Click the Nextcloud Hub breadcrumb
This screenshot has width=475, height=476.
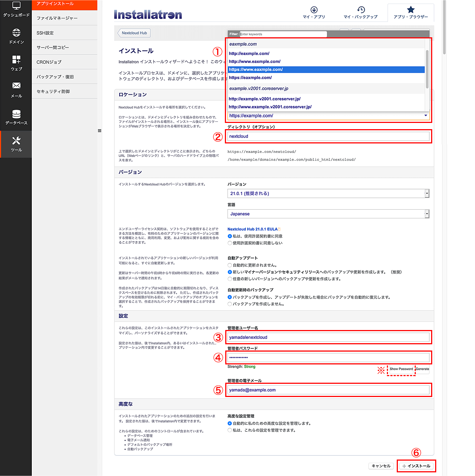(134, 33)
